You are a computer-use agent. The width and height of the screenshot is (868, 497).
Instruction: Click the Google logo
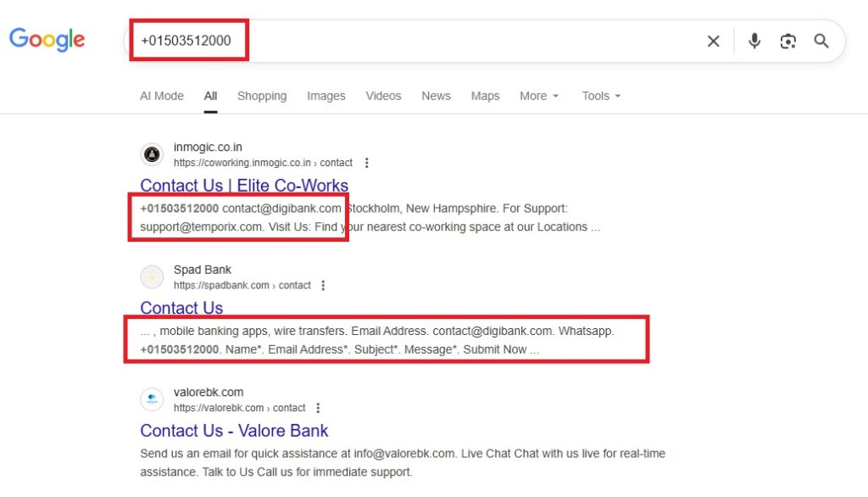click(47, 40)
